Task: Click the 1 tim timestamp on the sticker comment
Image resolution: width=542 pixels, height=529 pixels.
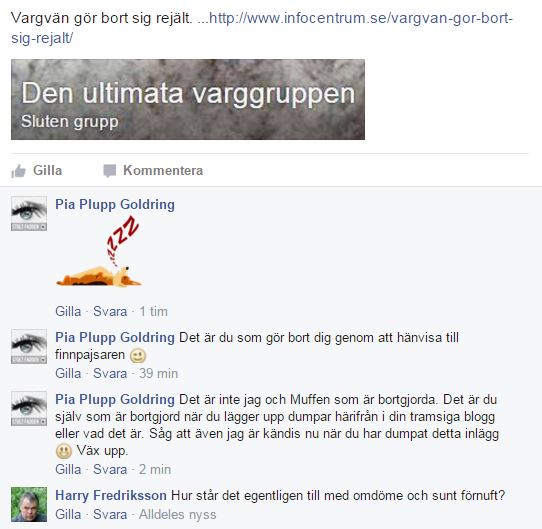Action: (153, 312)
